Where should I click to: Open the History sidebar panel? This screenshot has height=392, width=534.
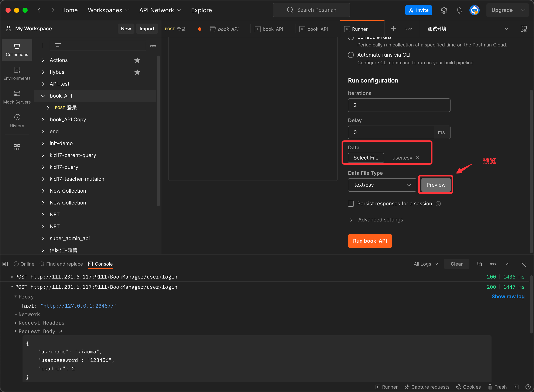[x=17, y=121]
